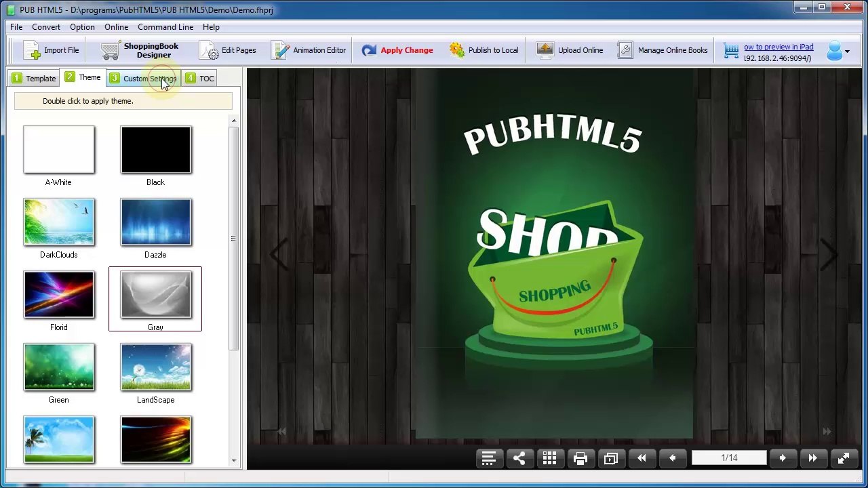Click the user account avatar icon
This screenshot has height=488, width=868.
834,51
